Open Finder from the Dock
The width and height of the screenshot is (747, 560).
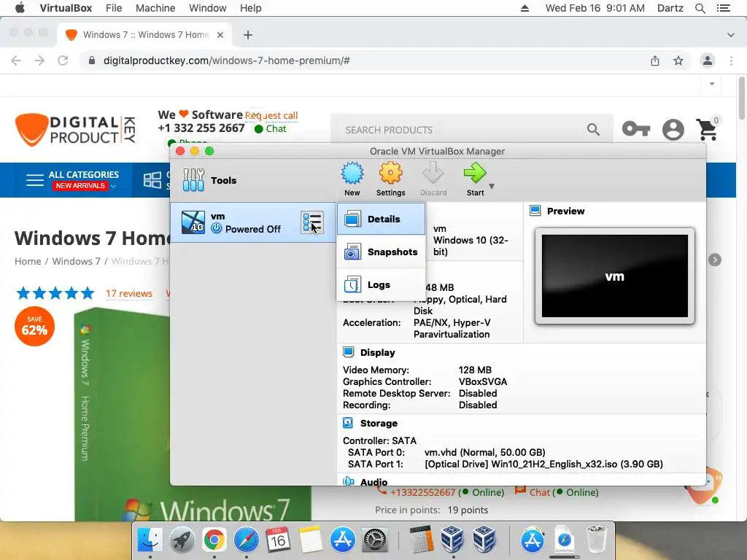click(150, 540)
